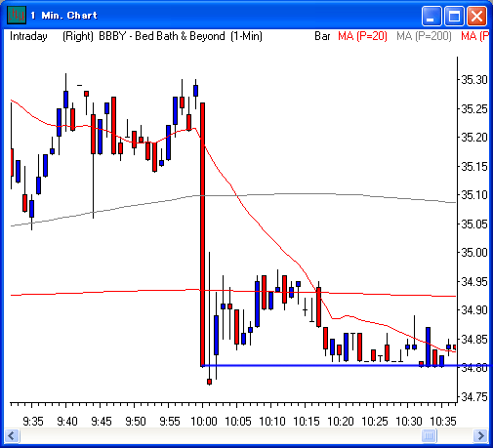Select the gray MA (P=200) legend

click(424, 36)
